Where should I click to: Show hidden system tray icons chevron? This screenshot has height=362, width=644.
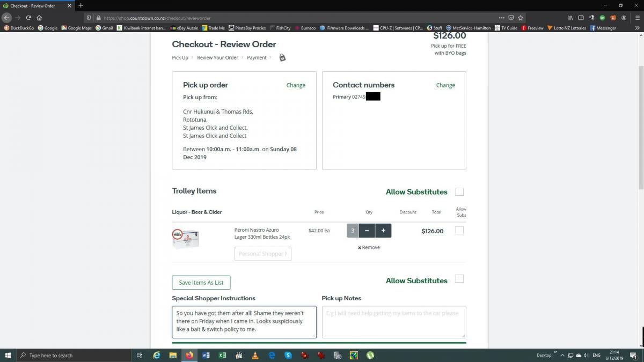(x=562, y=355)
